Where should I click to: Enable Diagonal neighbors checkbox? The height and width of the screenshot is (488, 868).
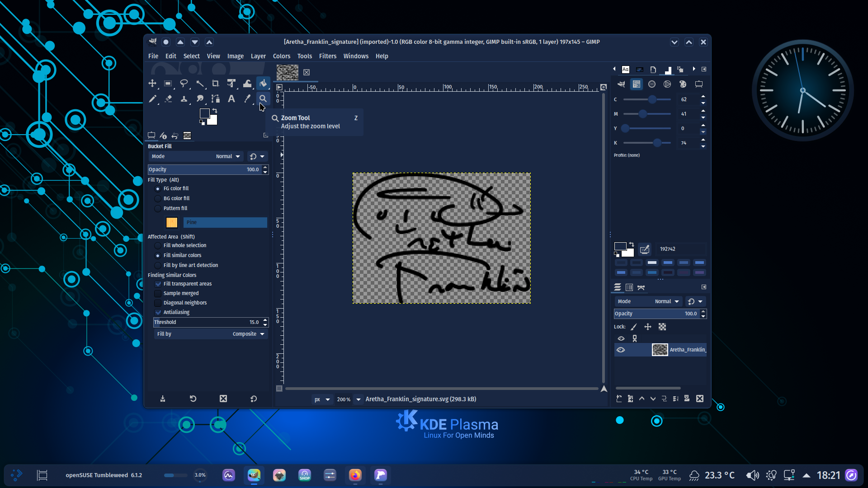tap(158, 303)
